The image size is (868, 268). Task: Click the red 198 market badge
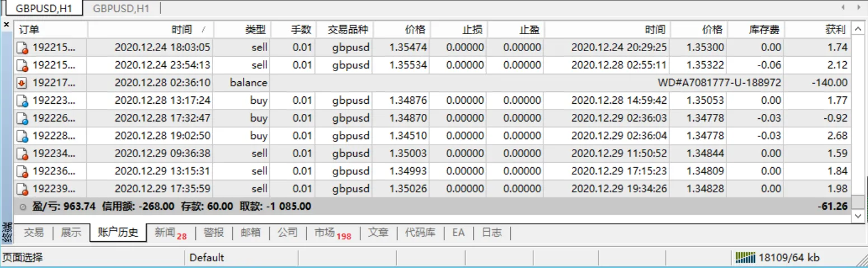tap(344, 237)
